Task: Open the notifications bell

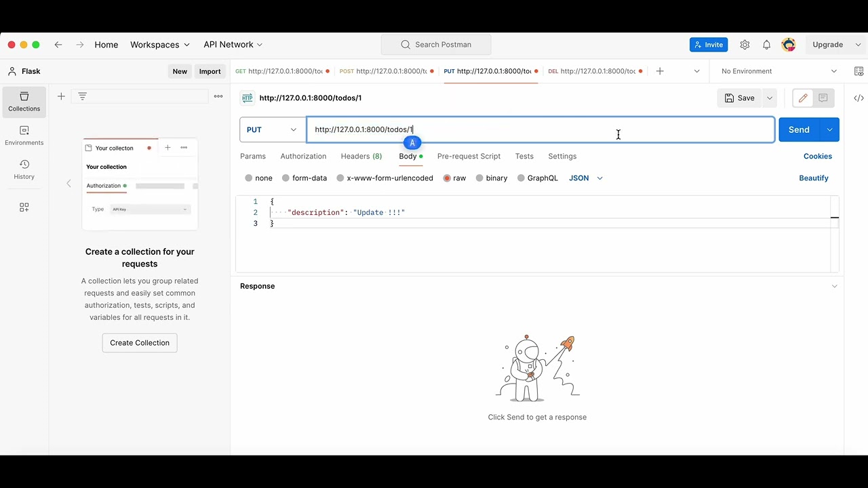Action: pyautogui.click(x=766, y=44)
